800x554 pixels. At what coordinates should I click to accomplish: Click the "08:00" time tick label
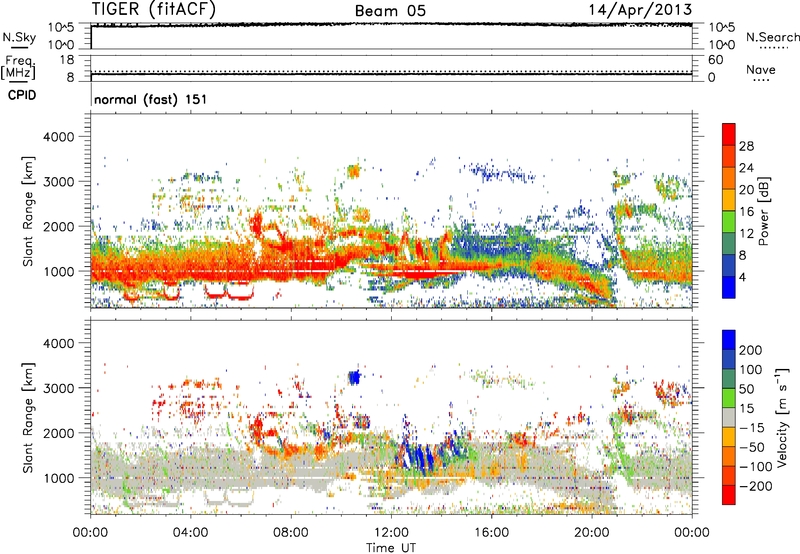click(291, 533)
